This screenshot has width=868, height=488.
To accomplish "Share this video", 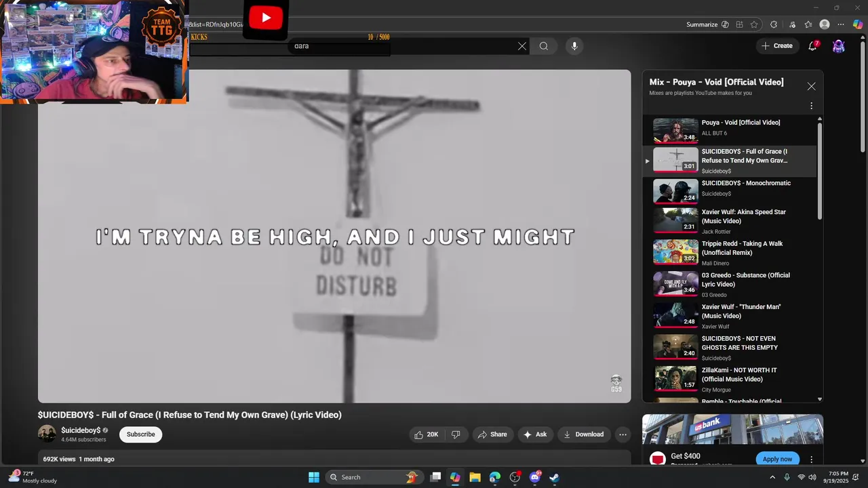I will click(x=492, y=434).
